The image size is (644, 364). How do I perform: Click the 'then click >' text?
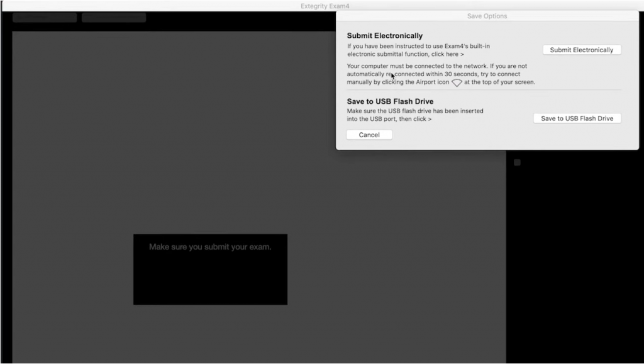click(416, 118)
